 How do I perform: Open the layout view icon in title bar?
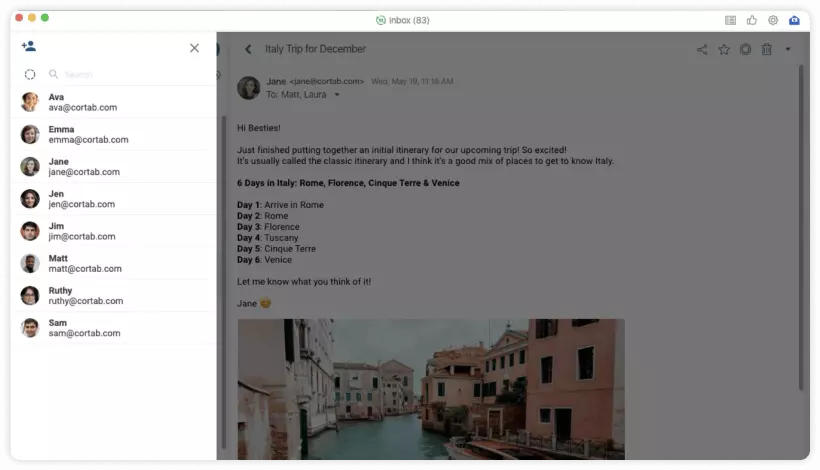pos(730,20)
